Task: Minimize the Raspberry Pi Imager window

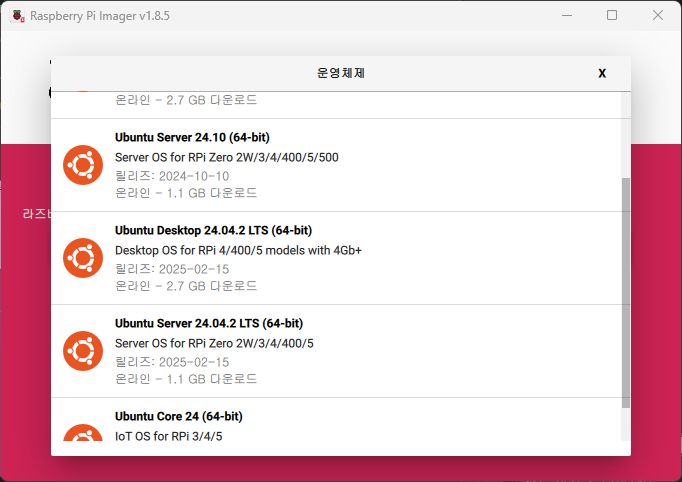Action: [567, 16]
